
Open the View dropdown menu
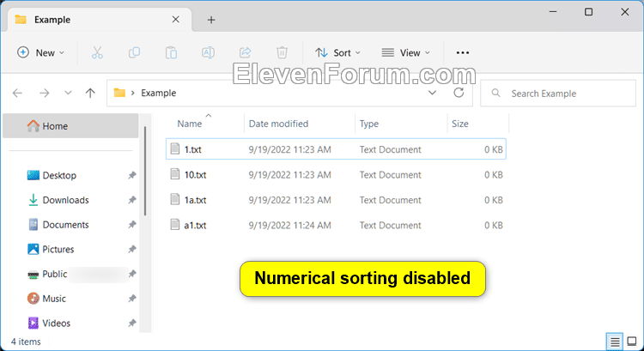click(406, 52)
